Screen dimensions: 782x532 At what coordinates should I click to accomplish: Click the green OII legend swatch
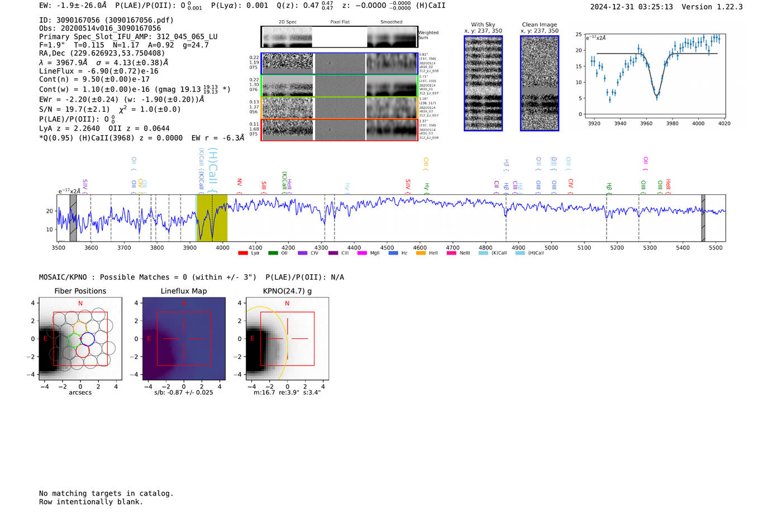click(273, 253)
